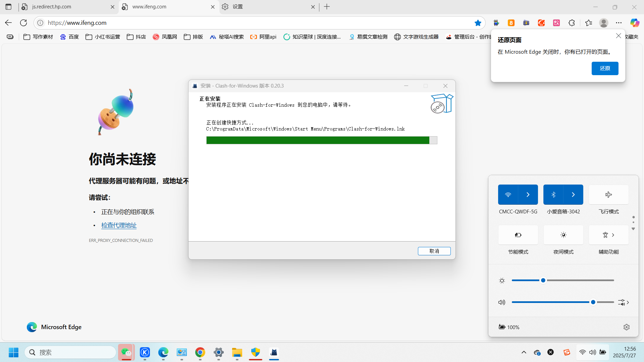Enable Airplane mode
Viewport: 644px width, 362px height.
click(x=609, y=195)
